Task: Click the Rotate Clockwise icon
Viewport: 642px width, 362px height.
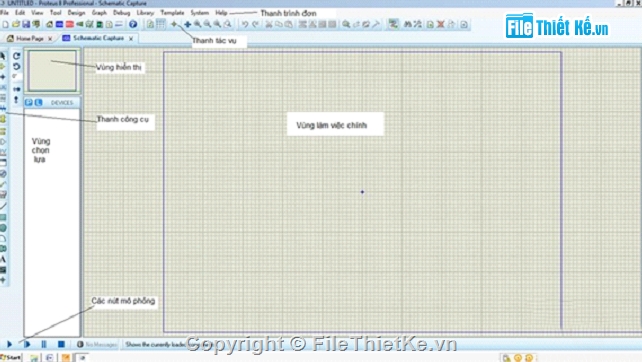Action: [16, 56]
